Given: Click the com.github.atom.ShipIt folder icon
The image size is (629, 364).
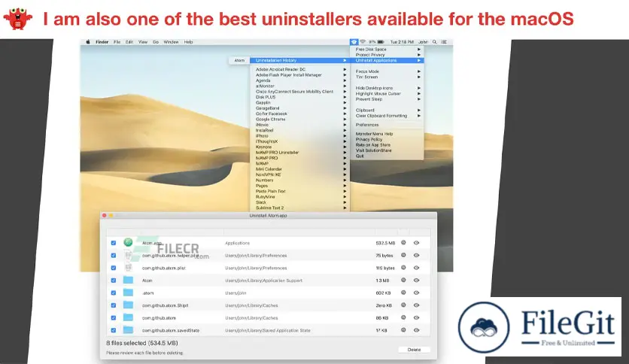Looking at the screenshot, I should [128, 305].
